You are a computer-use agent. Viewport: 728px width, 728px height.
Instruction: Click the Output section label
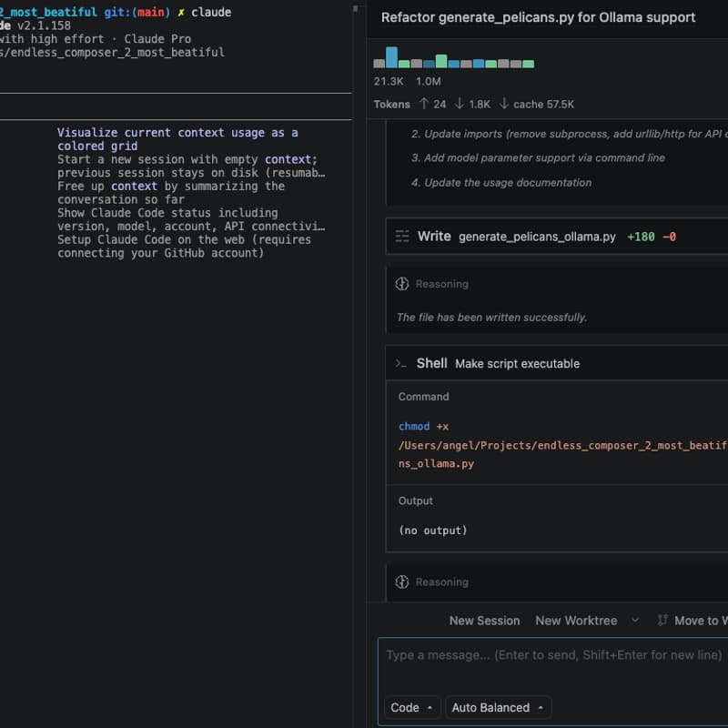point(416,500)
